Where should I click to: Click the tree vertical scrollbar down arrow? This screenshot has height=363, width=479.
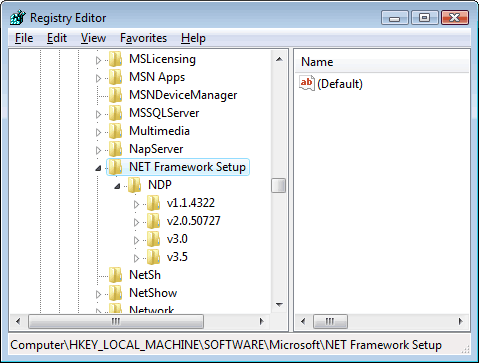279,304
